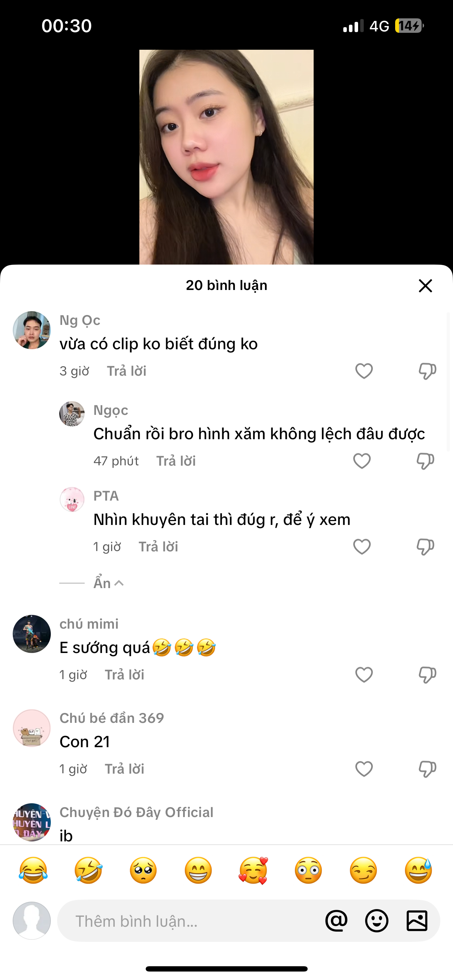Like Ngọc's reply about the tattoo
The width and height of the screenshot is (453, 980).
tap(362, 461)
